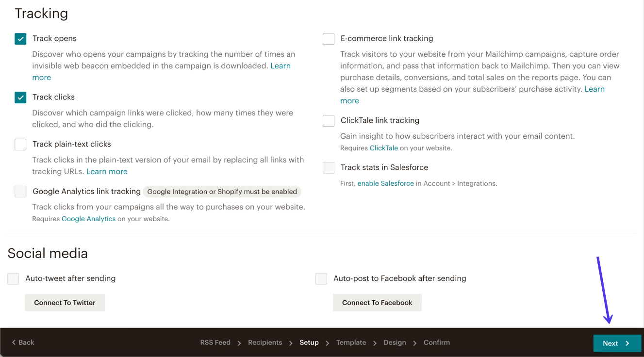This screenshot has width=644, height=357.
Task: Disable the Track opens checkbox
Action: pyautogui.click(x=20, y=38)
